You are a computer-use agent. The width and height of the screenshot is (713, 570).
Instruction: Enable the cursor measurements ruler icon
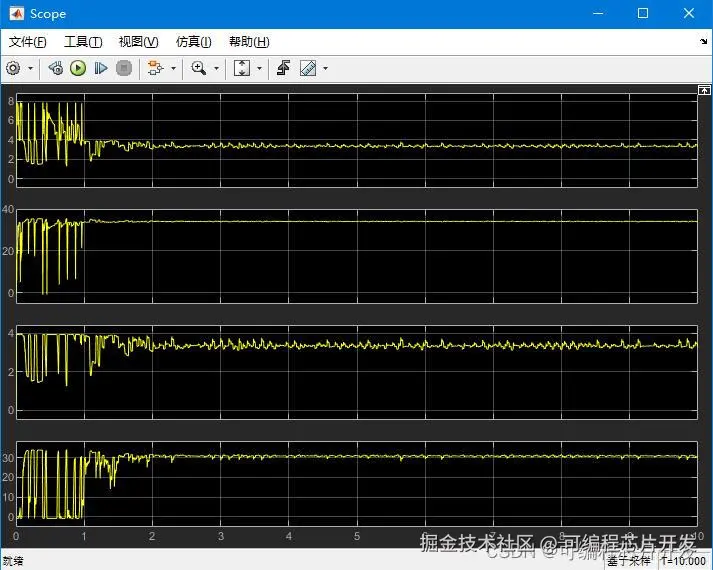point(308,68)
